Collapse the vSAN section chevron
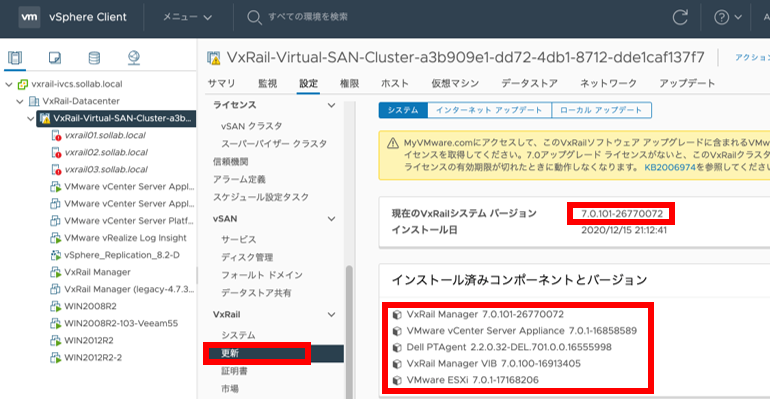 pos(331,219)
